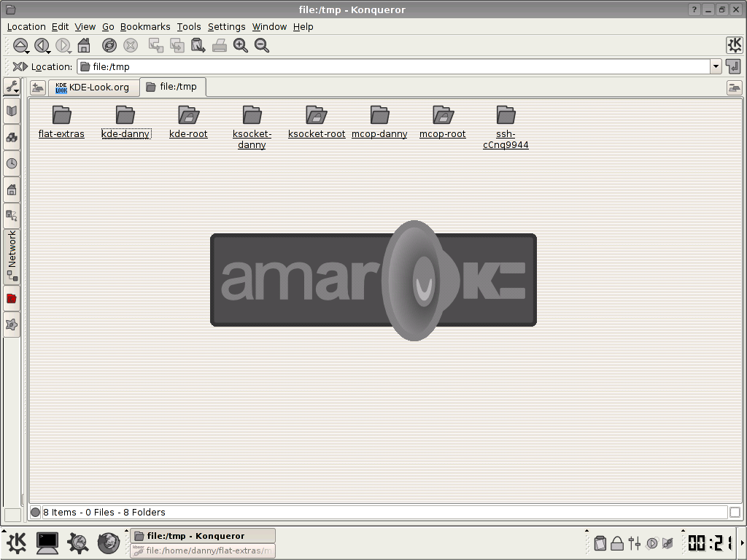747x560 pixels.
Task: Expand the Location history dropdown arrow
Action: (716, 66)
